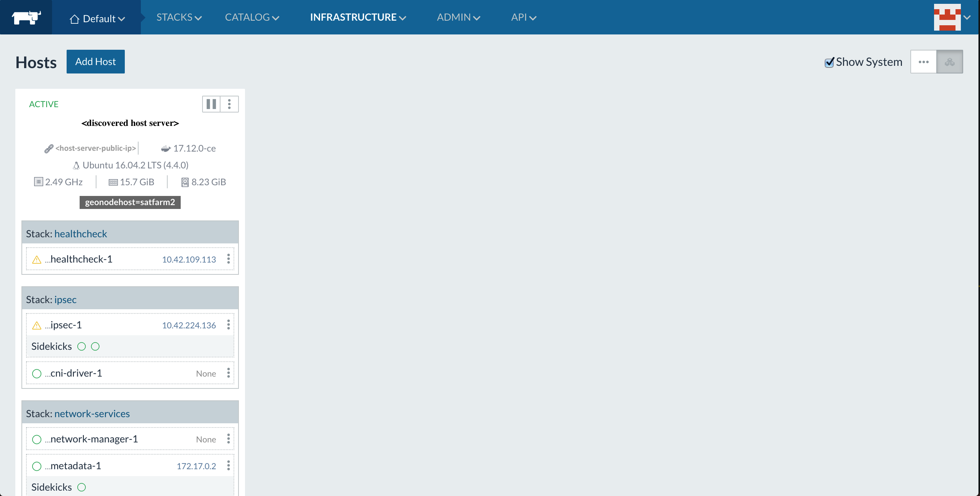Open the INFRASTRUCTURE menu
The height and width of the screenshot is (496, 980).
tap(358, 17)
